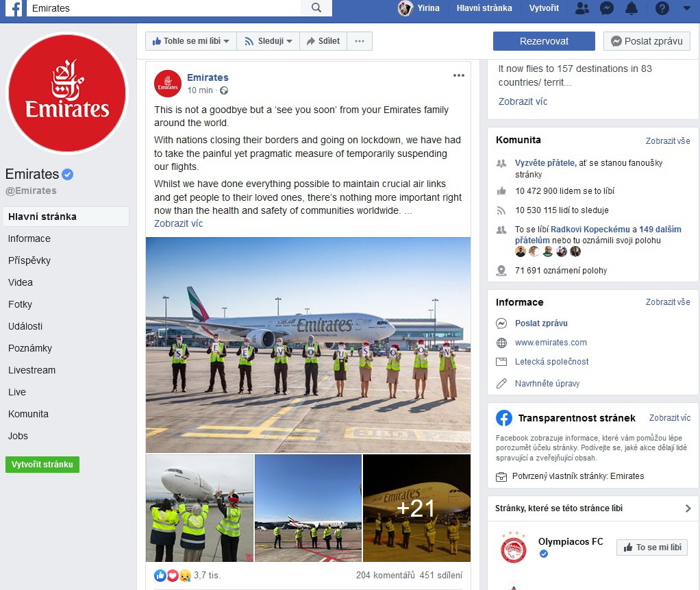Screen dimensions: 700x590
Task: Open the www.emirates.com link
Action: (x=551, y=343)
